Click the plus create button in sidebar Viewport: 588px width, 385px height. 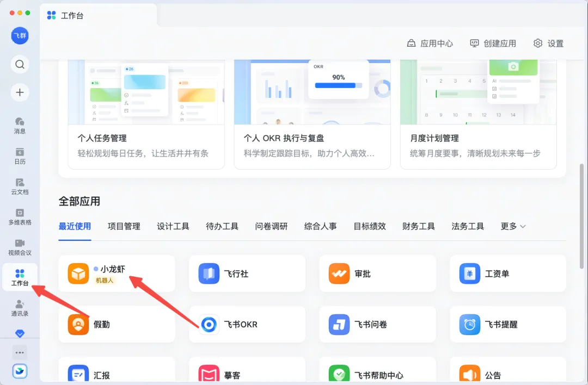20,92
